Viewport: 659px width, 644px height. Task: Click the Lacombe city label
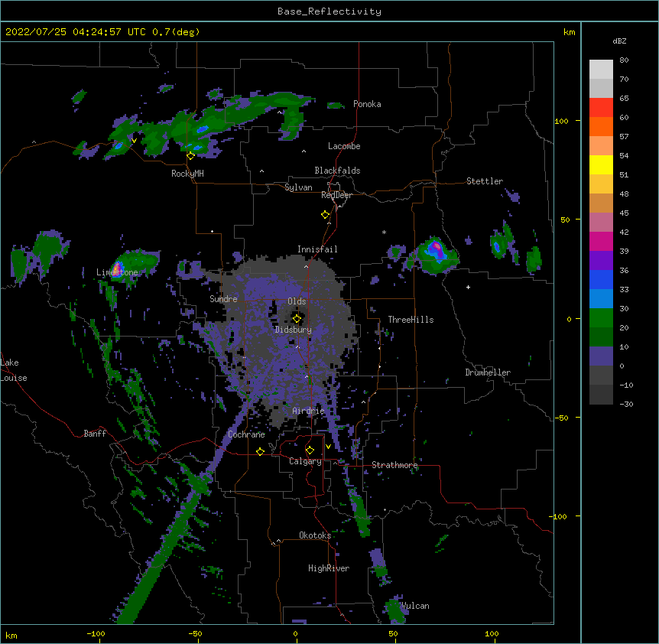tap(344, 146)
